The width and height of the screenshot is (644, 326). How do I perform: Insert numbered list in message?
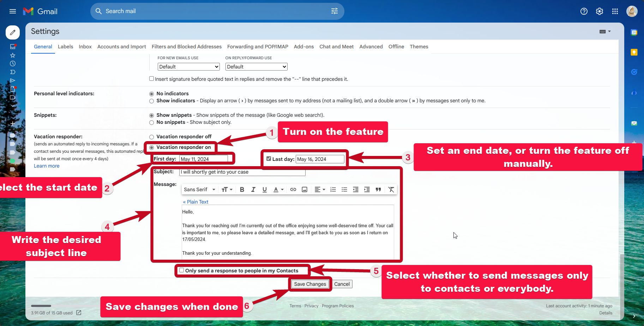point(333,189)
